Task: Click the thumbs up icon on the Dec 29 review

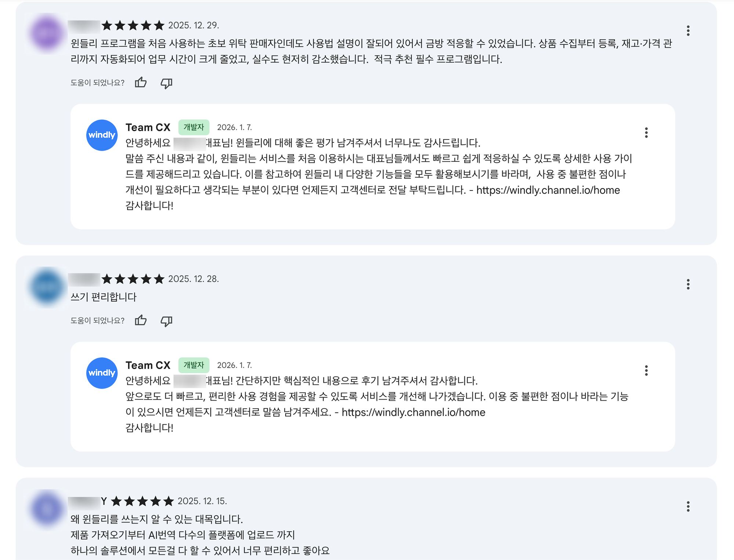Action: (x=141, y=83)
